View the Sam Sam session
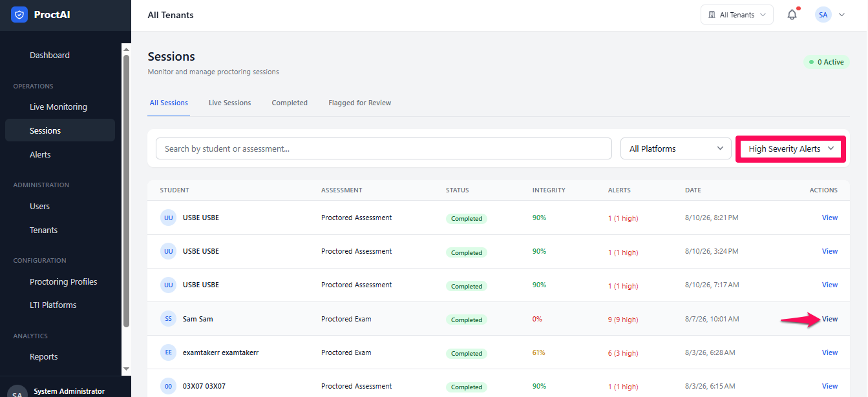The height and width of the screenshot is (397, 868). pyautogui.click(x=830, y=319)
